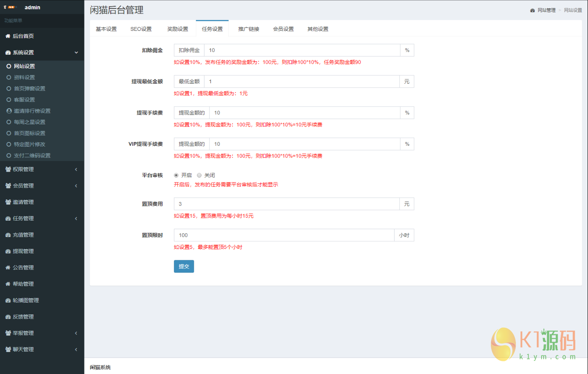Open the SEO设置 tab
The width and height of the screenshot is (588, 374).
tap(141, 29)
